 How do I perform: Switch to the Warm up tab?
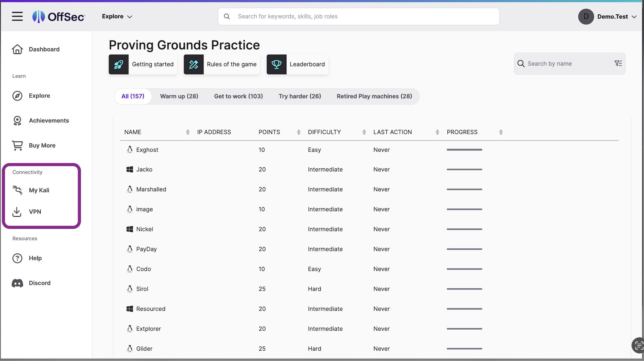pos(179,96)
